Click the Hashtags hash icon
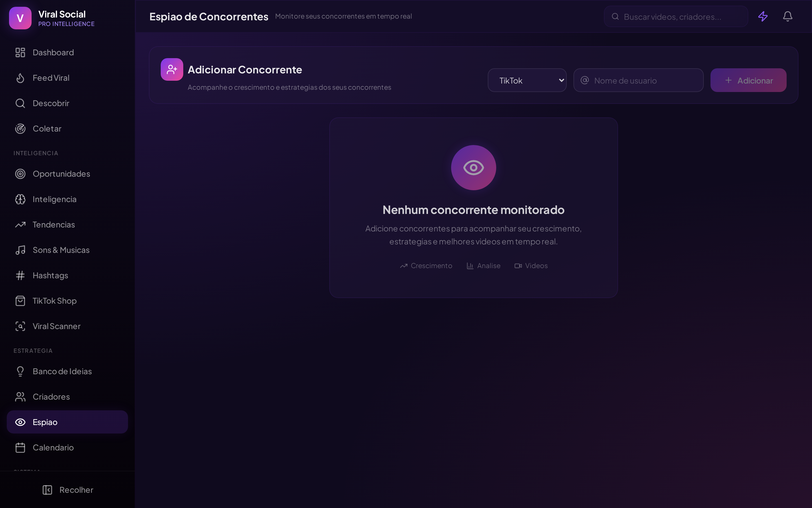This screenshot has height=508, width=812. coord(20,275)
